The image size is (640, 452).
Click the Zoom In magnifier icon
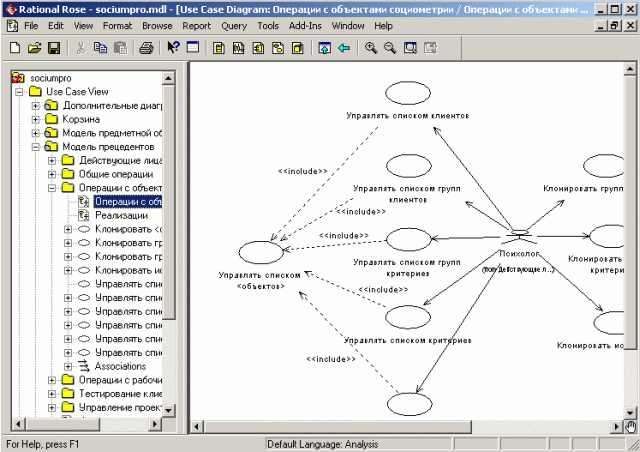[x=370, y=47]
